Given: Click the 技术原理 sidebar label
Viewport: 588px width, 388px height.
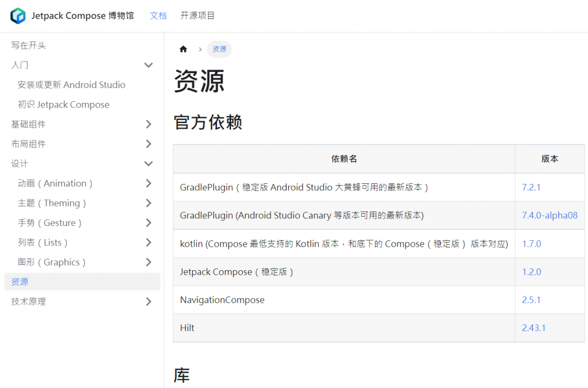Looking at the screenshot, I should 29,302.
